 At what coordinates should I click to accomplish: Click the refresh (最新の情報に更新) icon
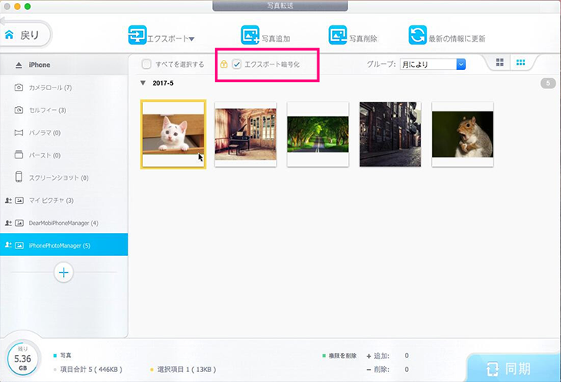(417, 35)
